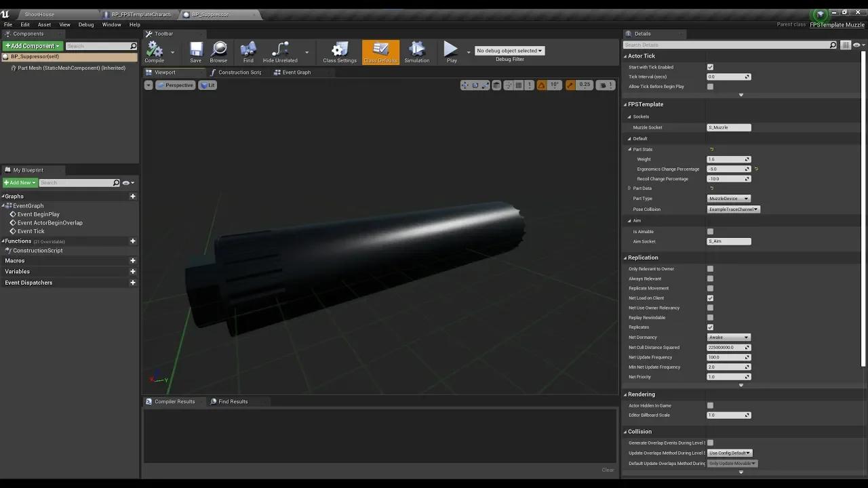Open the Debug menu
Screen dimensions: 868x488
(x=85, y=24)
